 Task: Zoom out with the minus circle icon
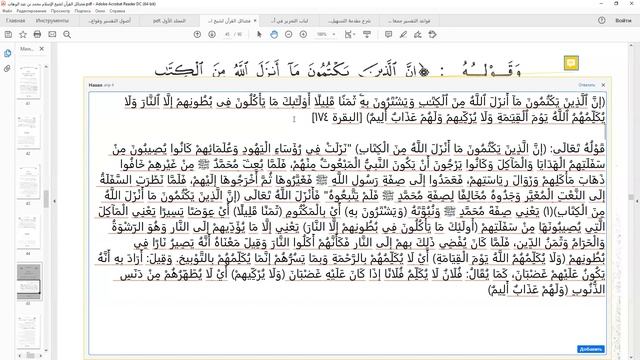[289, 35]
